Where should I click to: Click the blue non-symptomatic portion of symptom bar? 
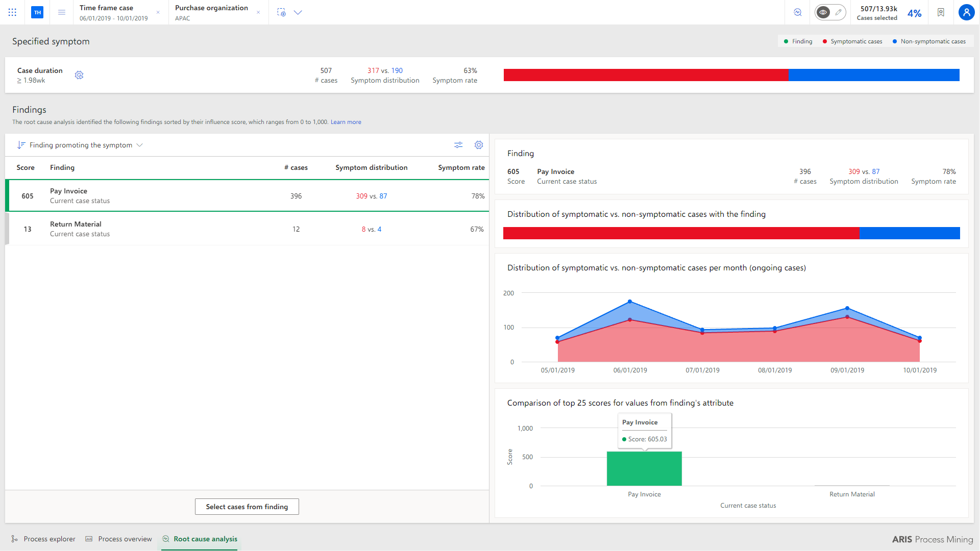pyautogui.click(x=874, y=75)
